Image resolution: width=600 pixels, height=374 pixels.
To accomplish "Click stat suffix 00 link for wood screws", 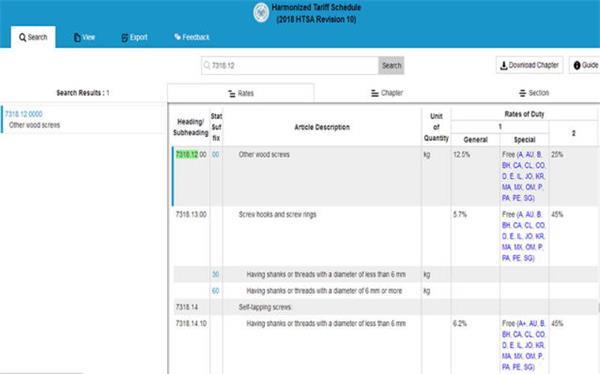I will pyautogui.click(x=215, y=155).
